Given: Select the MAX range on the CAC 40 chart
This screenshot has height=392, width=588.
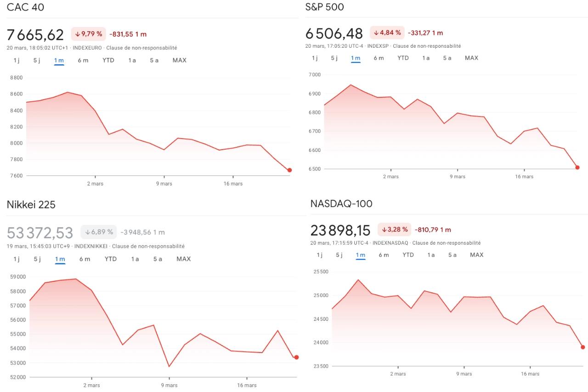Looking at the screenshot, I should pos(179,60).
